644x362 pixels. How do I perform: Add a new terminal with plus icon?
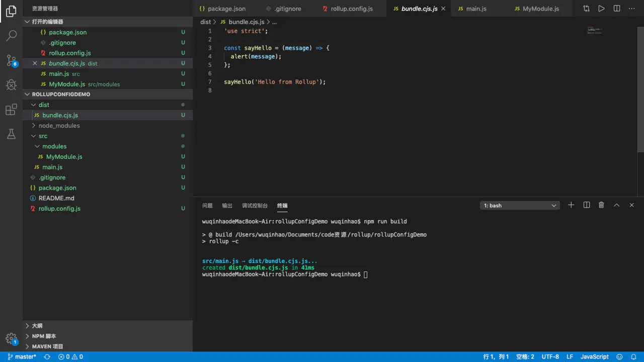coord(571,205)
